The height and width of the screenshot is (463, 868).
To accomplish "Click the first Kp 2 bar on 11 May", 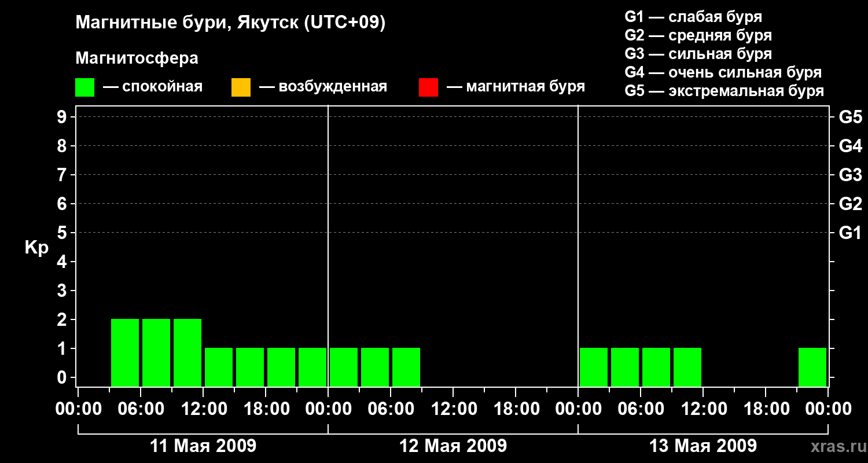I will (x=125, y=352).
